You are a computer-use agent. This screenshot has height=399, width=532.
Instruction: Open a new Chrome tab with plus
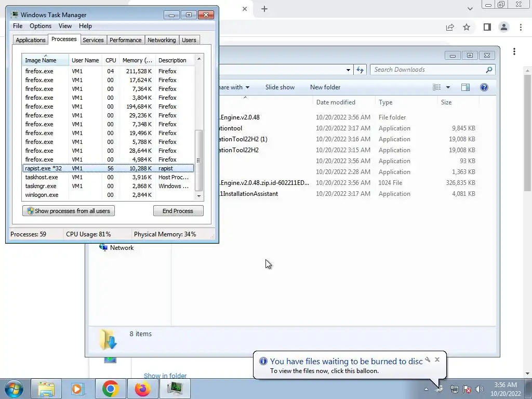point(264,9)
